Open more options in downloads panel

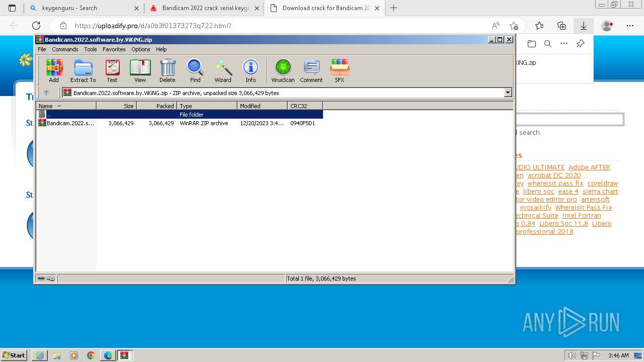pyautogui.click(x=564, y=44)
